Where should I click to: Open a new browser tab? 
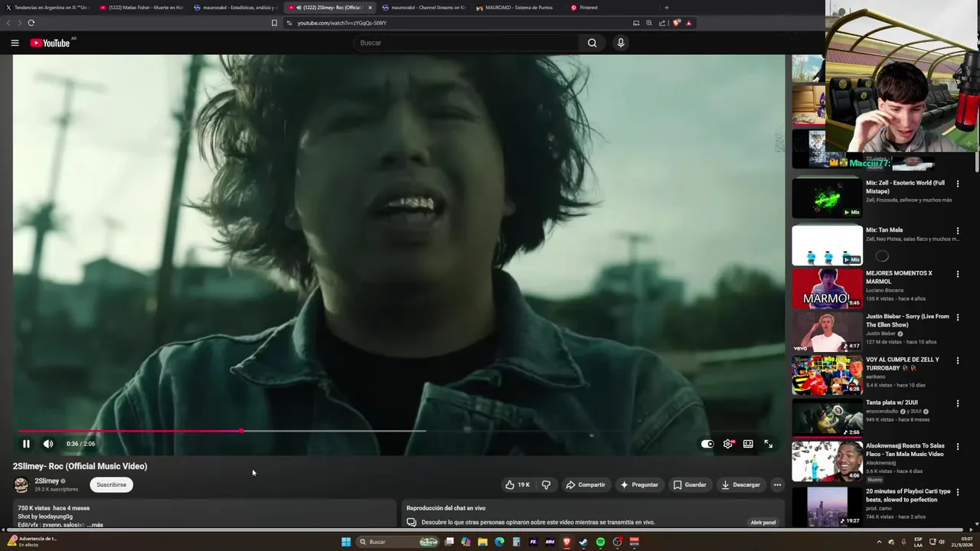tap(666, 8)
